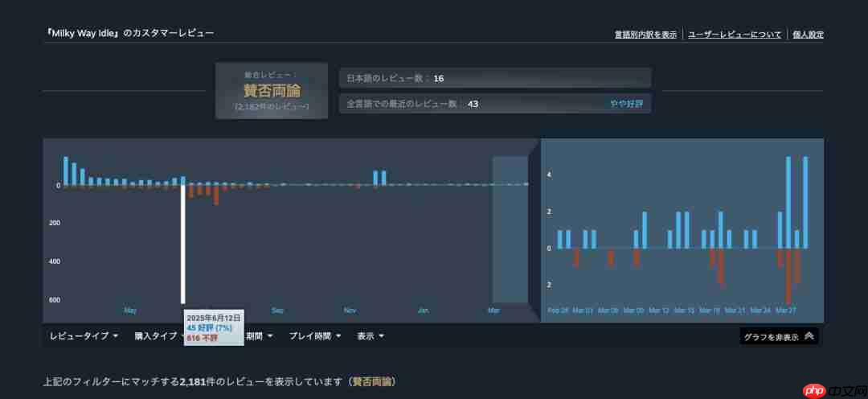Open the 個人設定 preferences link

click(x=809, y=35)
